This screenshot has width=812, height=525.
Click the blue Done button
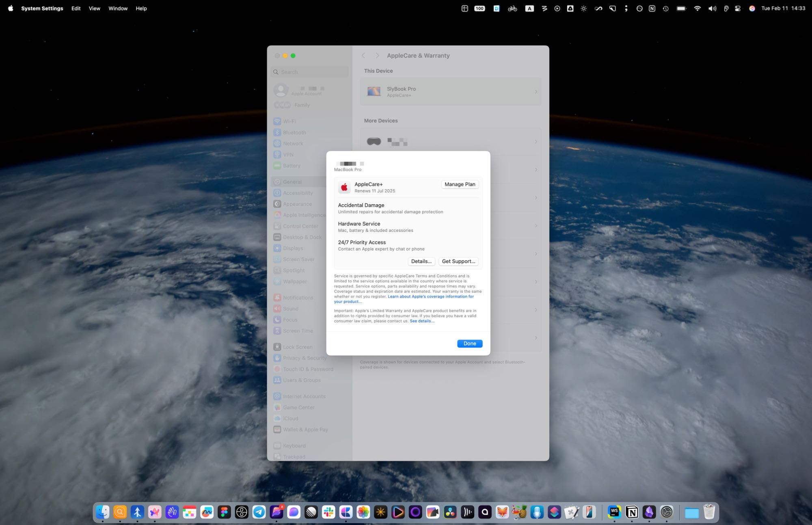470,344
